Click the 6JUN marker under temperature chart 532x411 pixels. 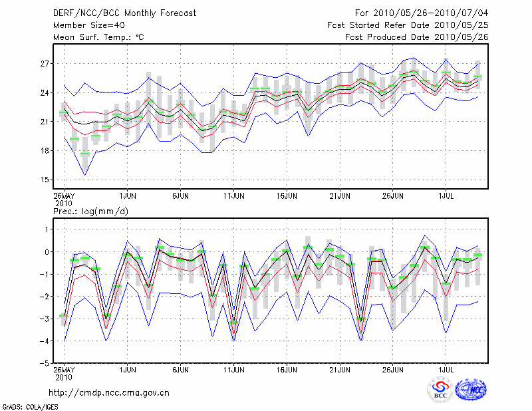pyautogui.click(x=180, y=196)
